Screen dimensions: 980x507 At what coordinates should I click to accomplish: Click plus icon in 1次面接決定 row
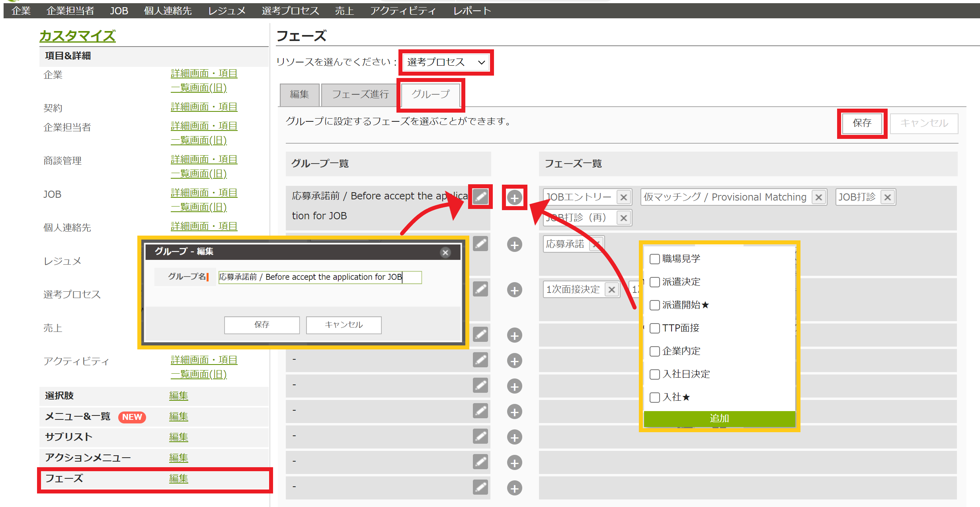[x=514, y=290]
